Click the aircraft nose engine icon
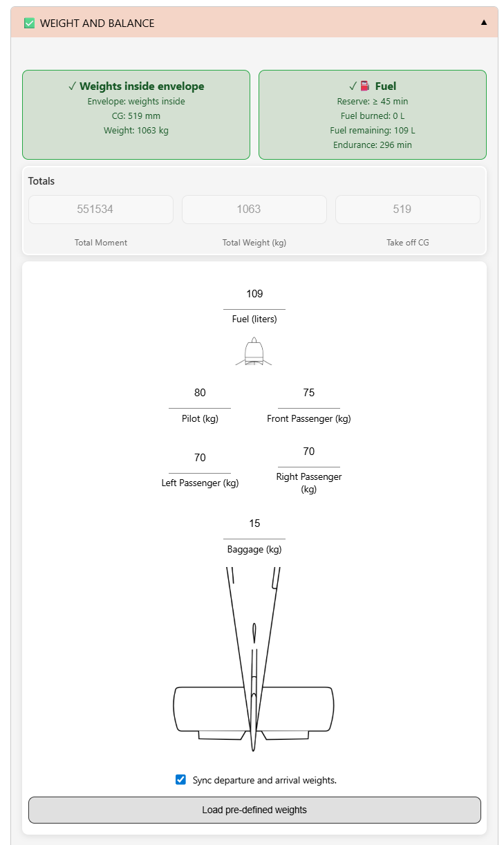 [x=254, y=351]
